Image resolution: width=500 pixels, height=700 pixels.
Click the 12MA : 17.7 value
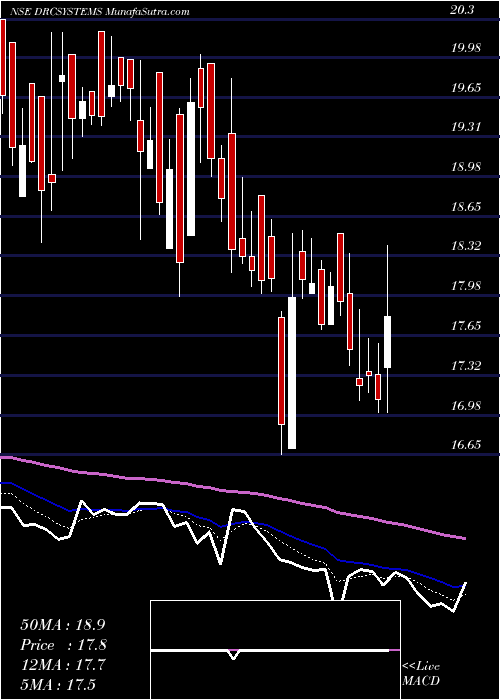63,665
